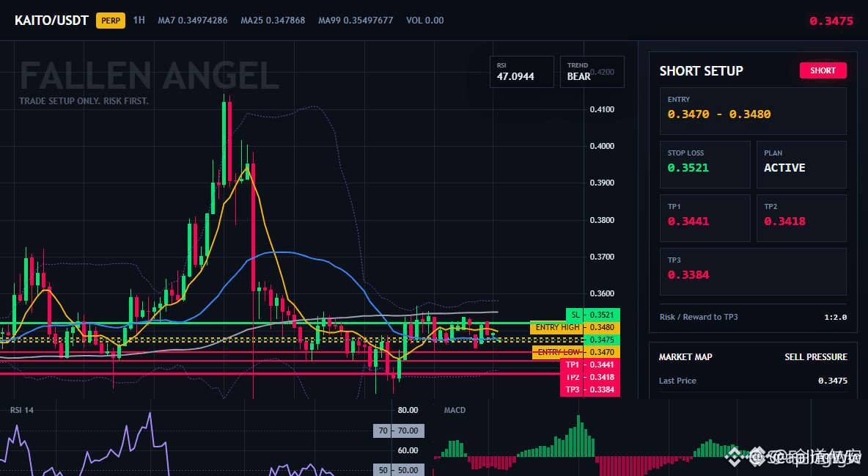Screen dimensions: 868x476
Task: Click the KAITO/USDT pair title
Action: tap(51, 21)
